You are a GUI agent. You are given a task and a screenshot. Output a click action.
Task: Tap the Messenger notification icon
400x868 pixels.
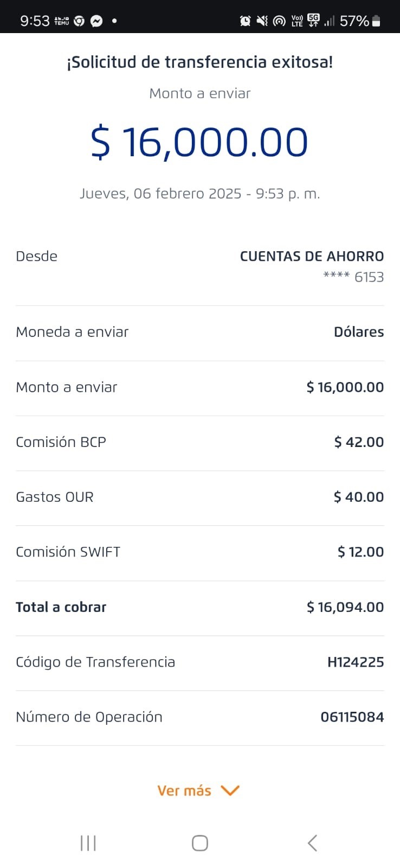(96, 21)
